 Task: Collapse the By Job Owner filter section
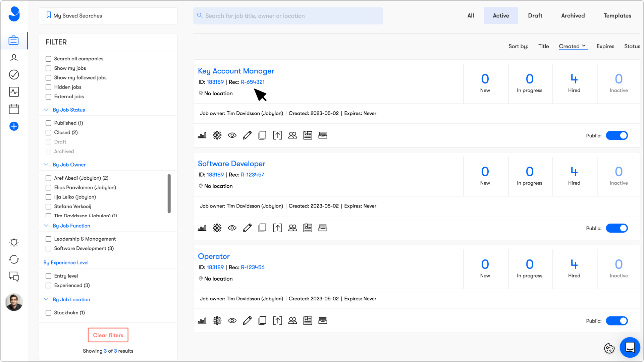coord(46,165)
